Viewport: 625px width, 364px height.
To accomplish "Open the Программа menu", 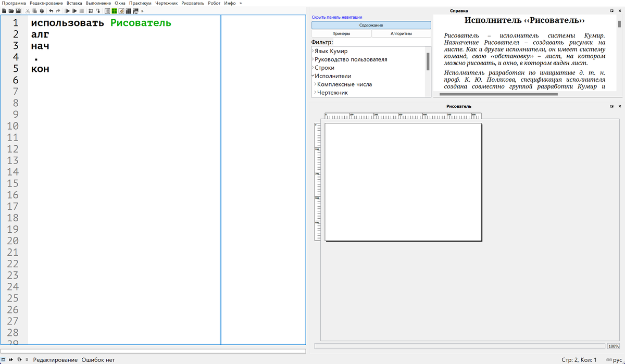I will point(14,3).
